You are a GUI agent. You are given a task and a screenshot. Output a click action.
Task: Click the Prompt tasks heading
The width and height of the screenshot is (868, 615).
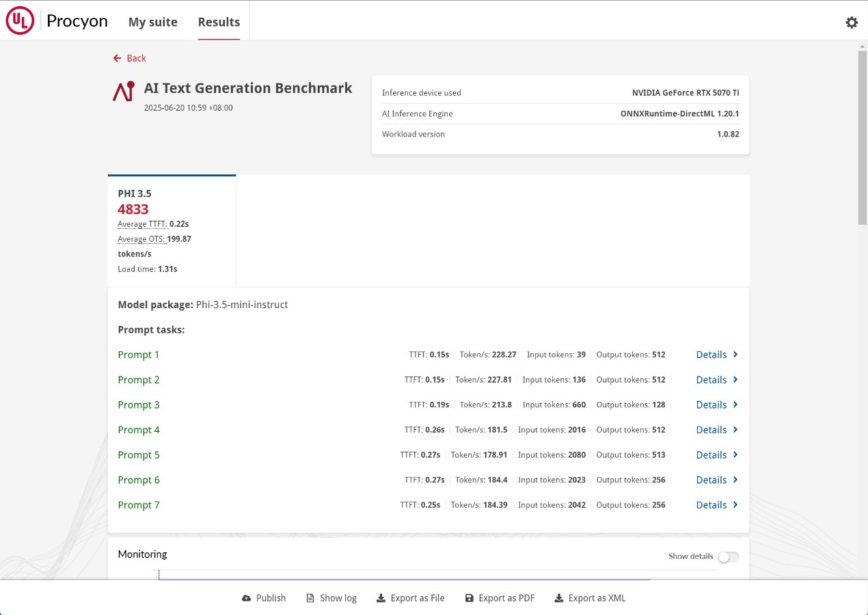point(151,329)
